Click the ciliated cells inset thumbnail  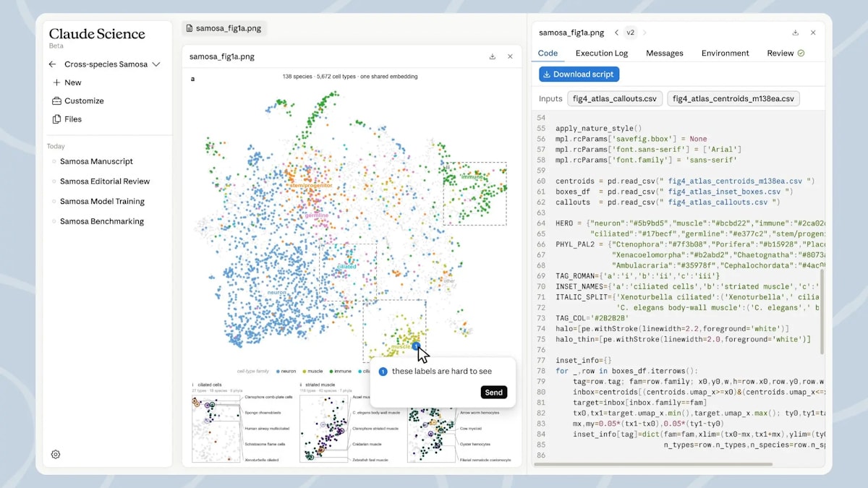pos(216,428)
